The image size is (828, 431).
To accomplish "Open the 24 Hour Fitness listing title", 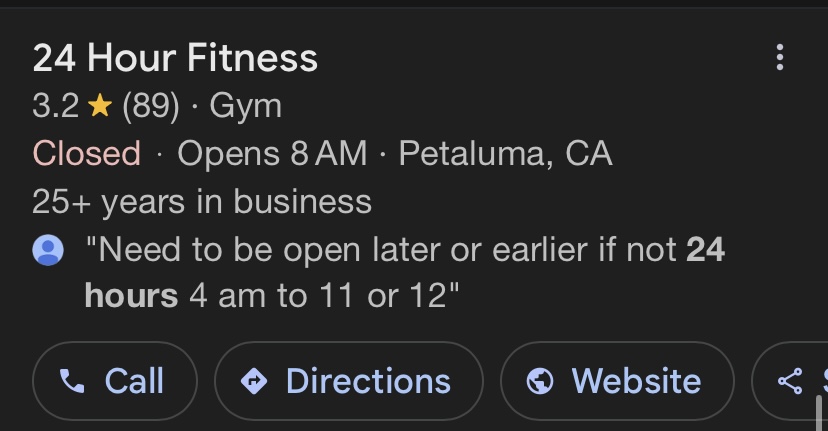I will click(x=175, y=58).
